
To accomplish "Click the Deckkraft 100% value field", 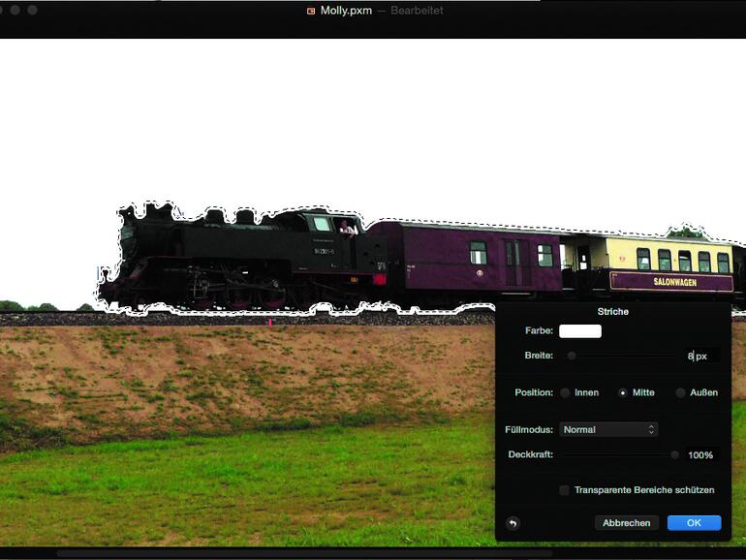I will (x=700, y=455).
